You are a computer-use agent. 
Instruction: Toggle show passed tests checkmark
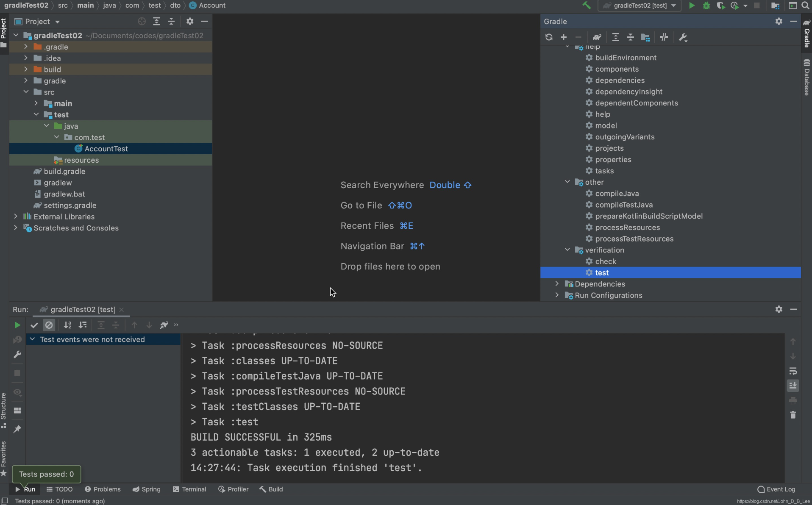coord(34,325)
